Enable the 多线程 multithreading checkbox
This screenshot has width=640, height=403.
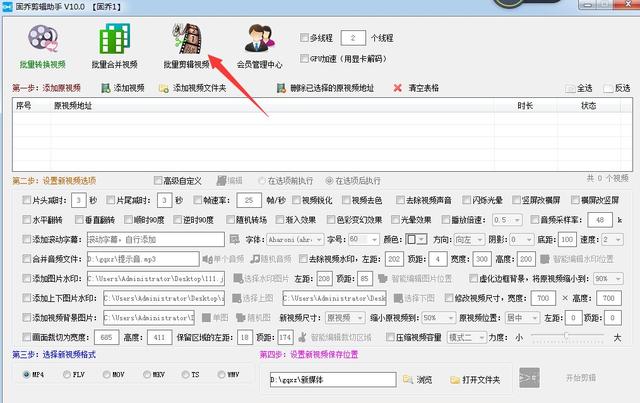(305, 38)
